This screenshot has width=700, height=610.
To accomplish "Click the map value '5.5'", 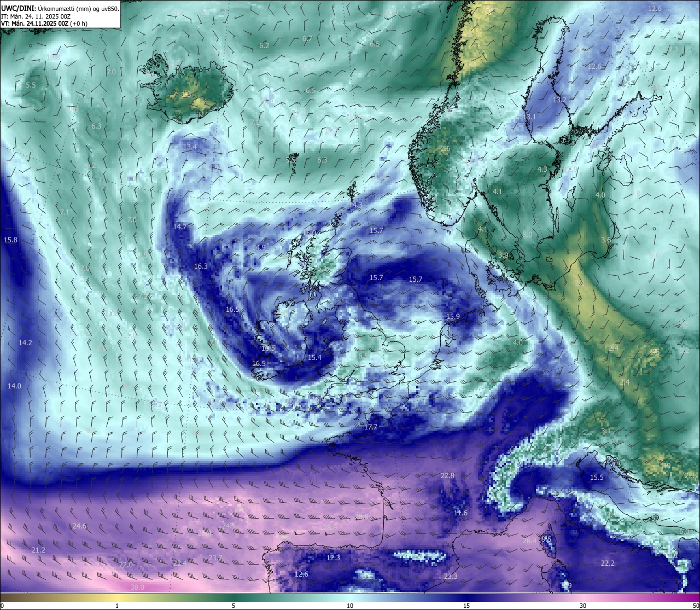I will point(31,85).
